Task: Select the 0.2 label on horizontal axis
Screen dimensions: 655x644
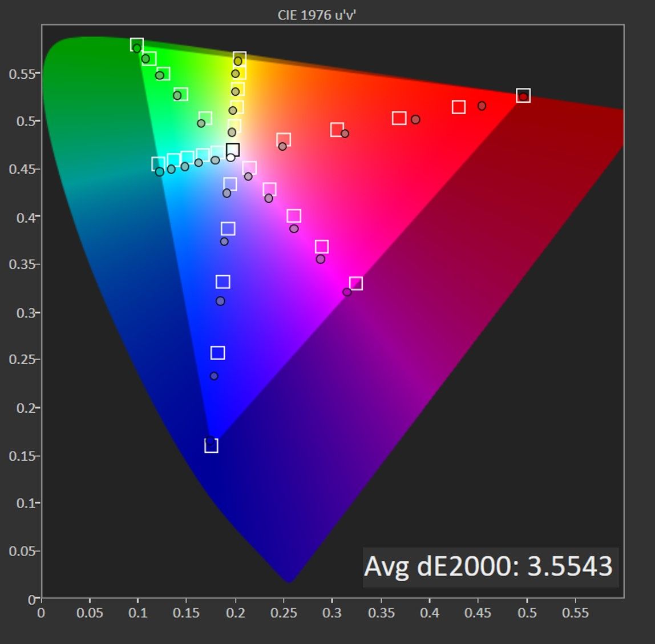Action: 235,613
